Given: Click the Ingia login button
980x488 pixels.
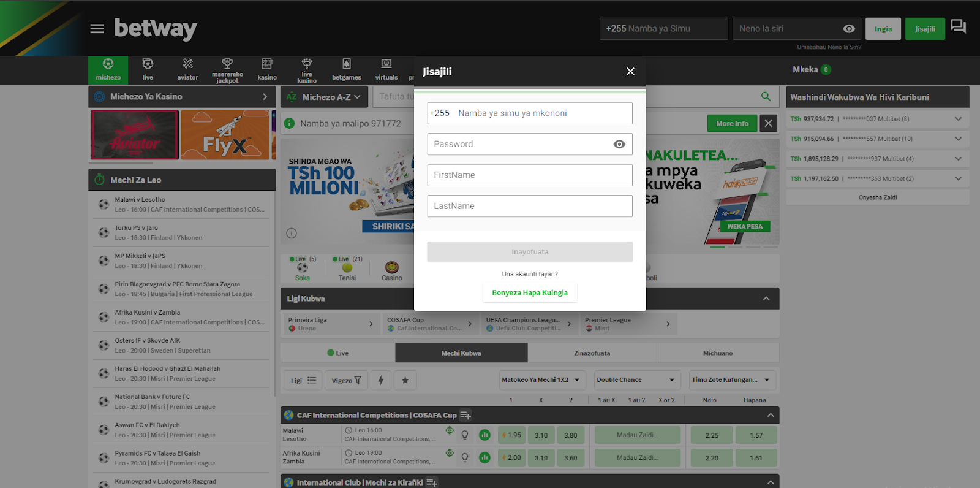Looking at the screenshot, I should click(883, 29).
